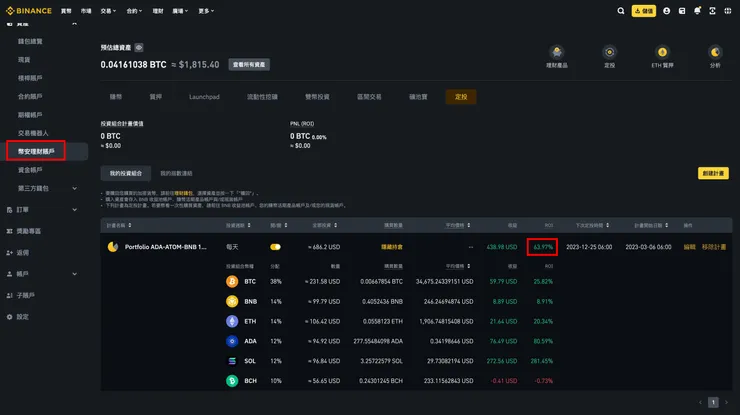This screenshot has width=740, height=415.
Task: Open the Auto-Invest circular shortcut icon
Action: pos(609,52)
